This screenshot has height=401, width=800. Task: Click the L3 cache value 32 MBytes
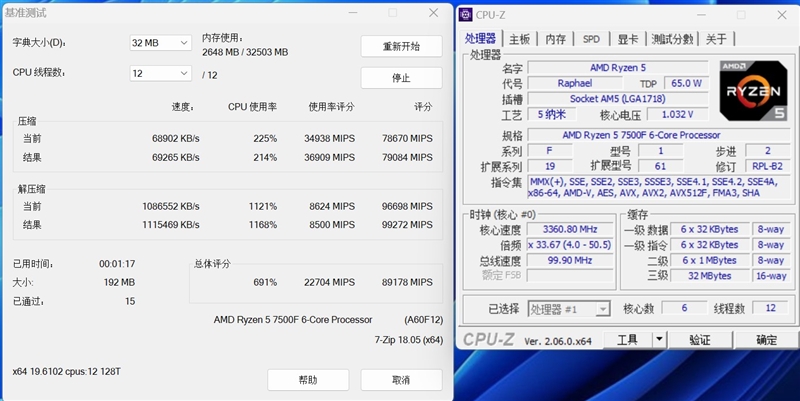[709, 276]
